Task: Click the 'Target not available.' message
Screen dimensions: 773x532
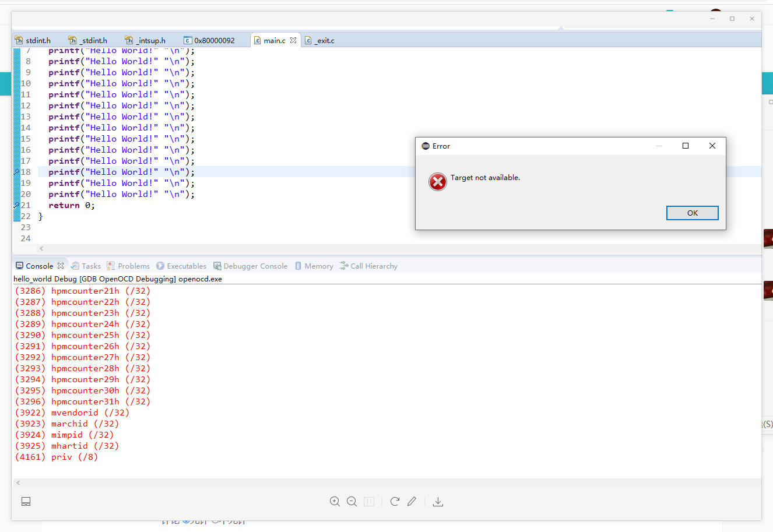Action: pos(485,178)
